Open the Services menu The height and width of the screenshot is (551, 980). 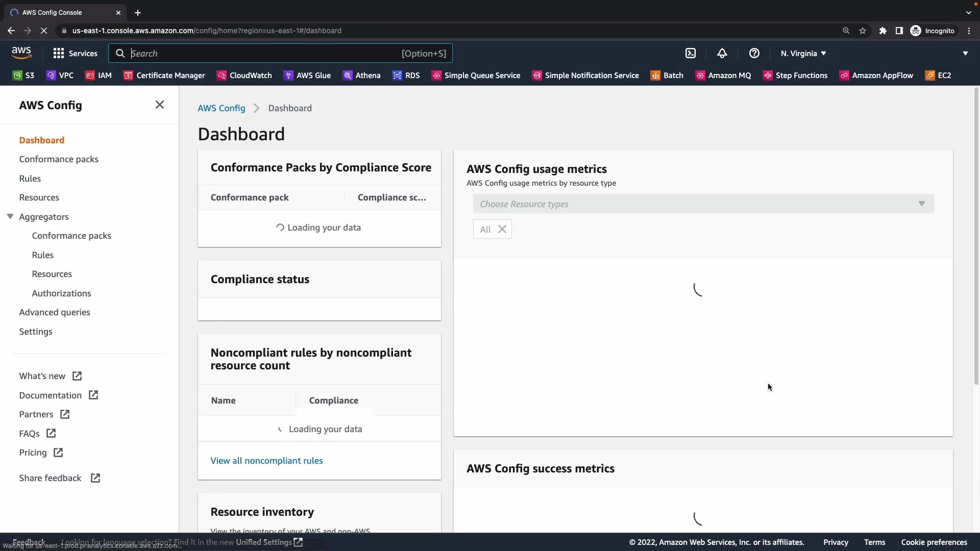pos(75,53)
